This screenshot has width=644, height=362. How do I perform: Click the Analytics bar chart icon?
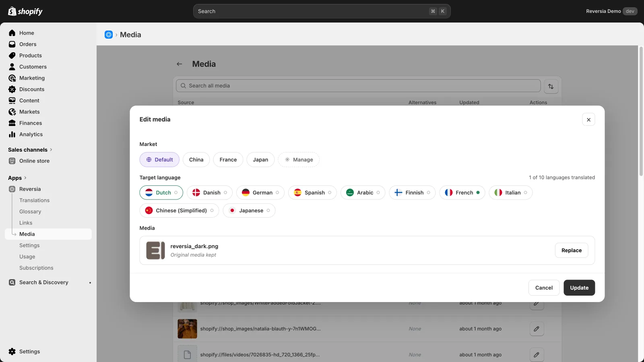12,134
